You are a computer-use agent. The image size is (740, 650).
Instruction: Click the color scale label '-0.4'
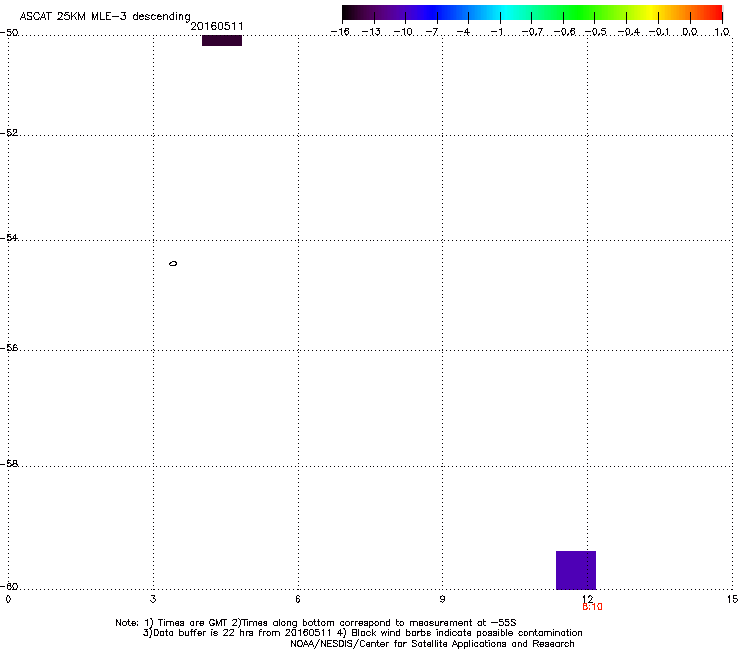point(629,32)
